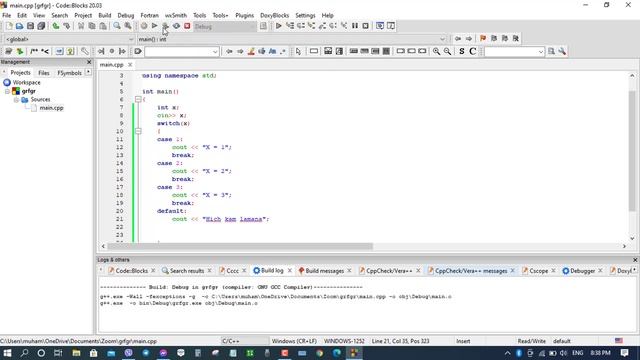Click the wrench options icon at toolbar end
The height and width of the screenshot is (360, 640).
[562, 51]
